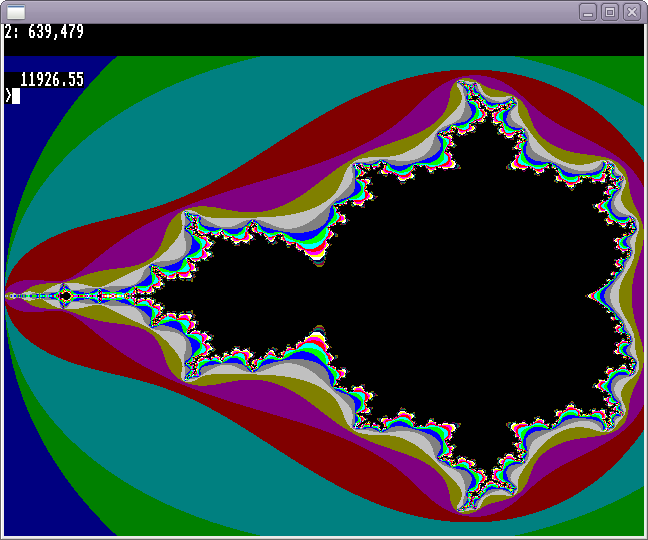Click the coordinate readout '2: 639,479'
The height and width of the screenshot is (540, 648).
point(44,32)
